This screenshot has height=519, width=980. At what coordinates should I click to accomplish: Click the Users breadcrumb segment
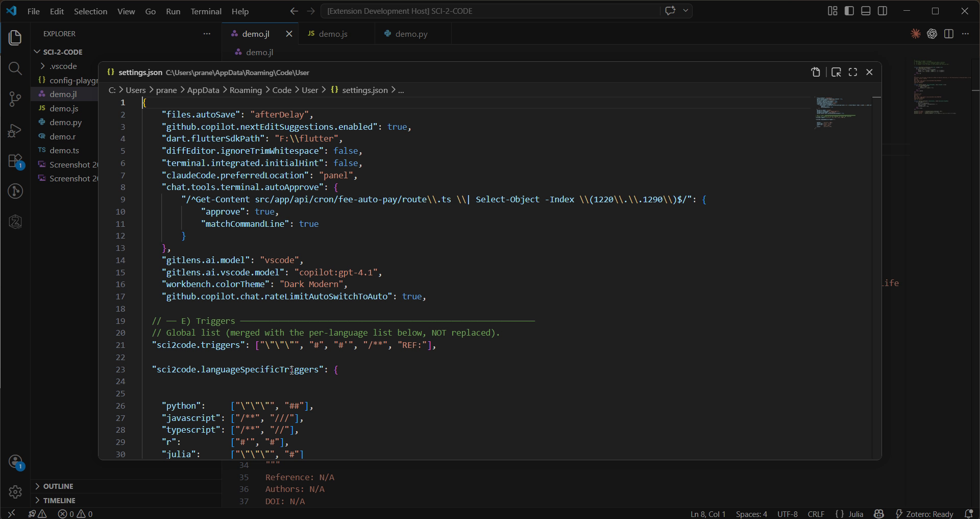click(136, 90)
